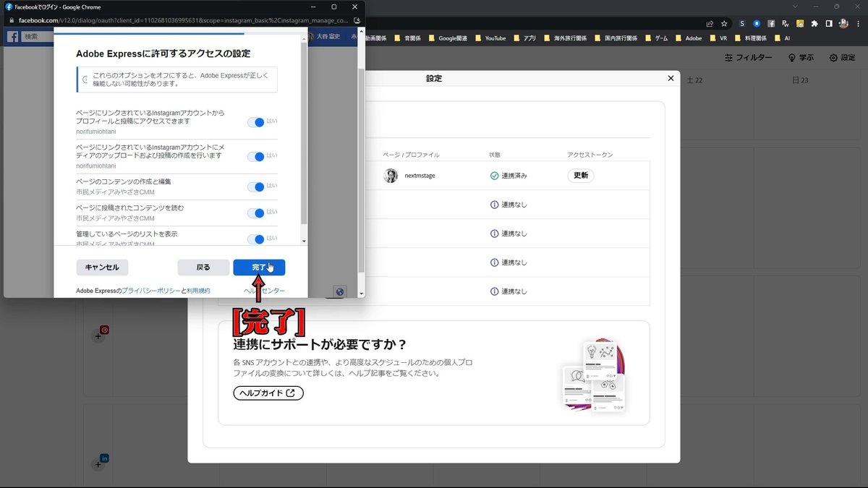The image size is (868, 488).
Task: Click the yellow extension icon in Chrome toolbar
Action: (x=800, y=23)
